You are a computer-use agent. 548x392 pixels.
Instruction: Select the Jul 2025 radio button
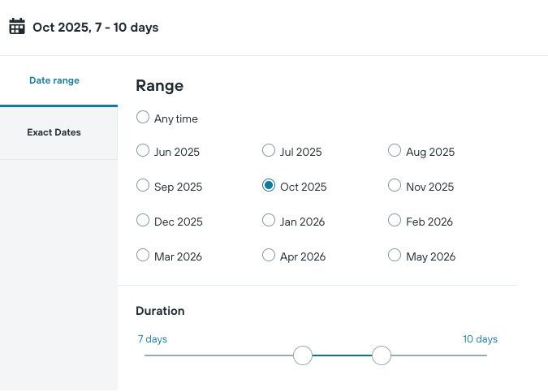[269, 151]
